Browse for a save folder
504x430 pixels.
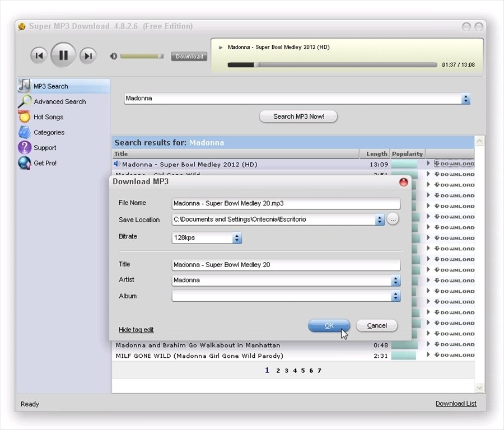393,219
